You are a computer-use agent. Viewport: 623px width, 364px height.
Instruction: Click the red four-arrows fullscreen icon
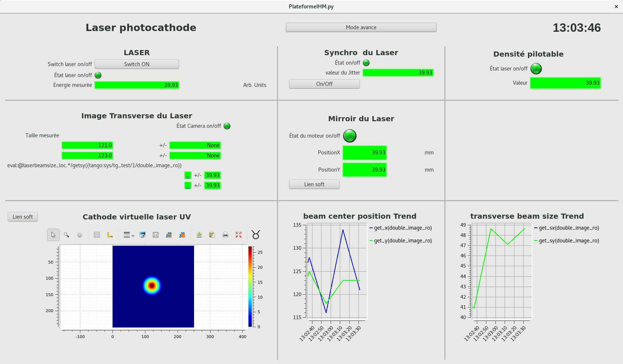pyautogui.click(x=239, y=235)
